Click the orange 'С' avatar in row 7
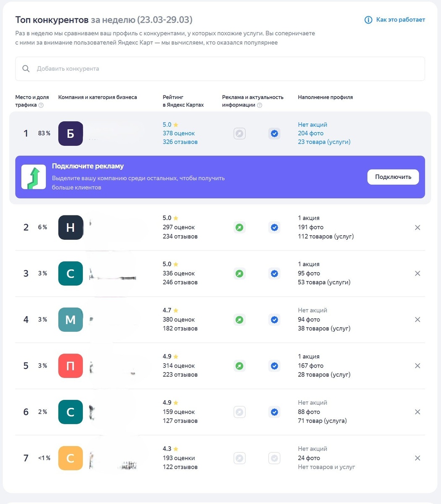The image size is (441, 504). [x=71, y=458]
